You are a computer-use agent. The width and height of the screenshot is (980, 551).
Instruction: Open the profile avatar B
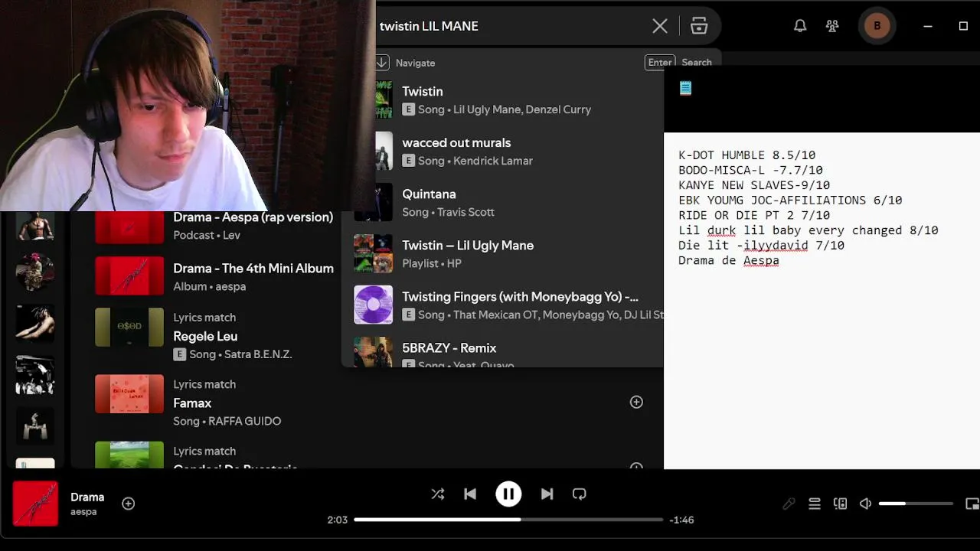pyautogui.click(x=877, y=26)
